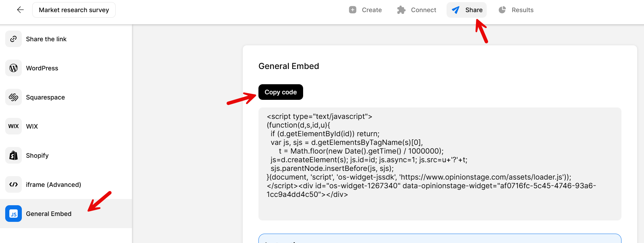
Task: Select the Shopify bag icon
Action: (x=13, y=155)
